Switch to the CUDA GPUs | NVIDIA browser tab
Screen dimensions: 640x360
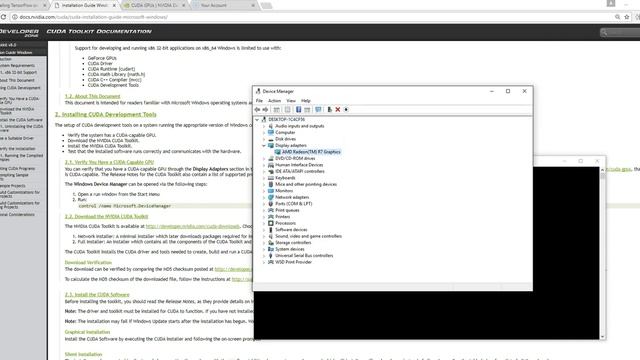[x=154, y=5]
